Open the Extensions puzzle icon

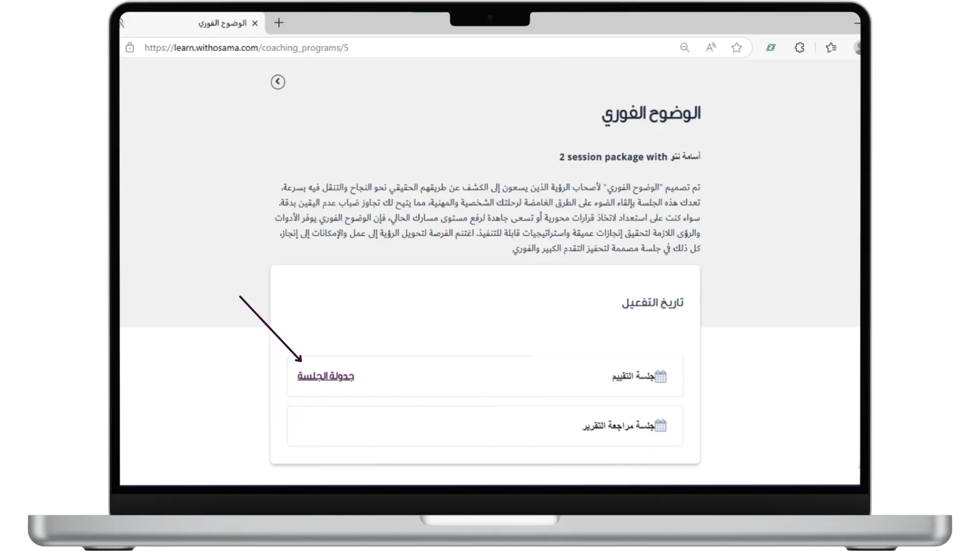point(799,47)
